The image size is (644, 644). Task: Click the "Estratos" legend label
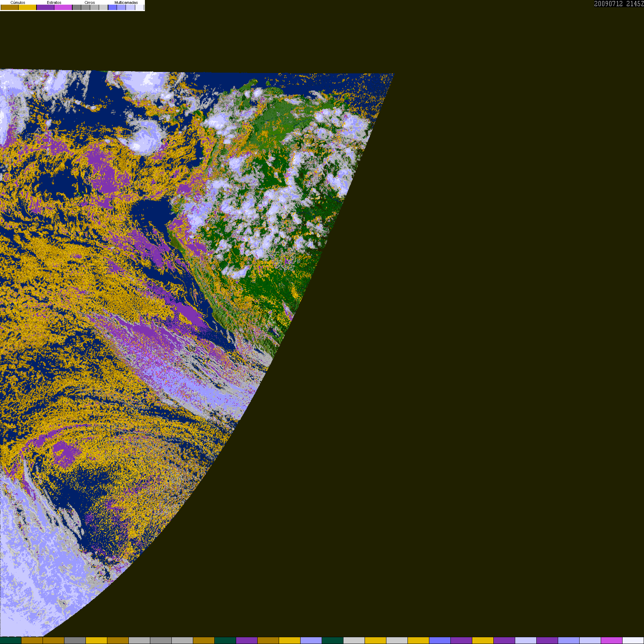tap(54, 3)
